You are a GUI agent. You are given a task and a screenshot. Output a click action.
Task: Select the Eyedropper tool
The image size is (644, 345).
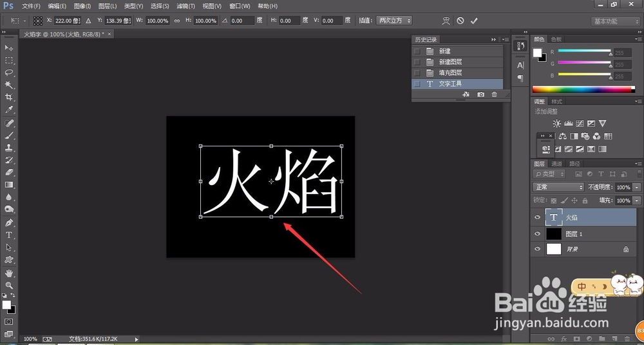click(x=8, y=110)
